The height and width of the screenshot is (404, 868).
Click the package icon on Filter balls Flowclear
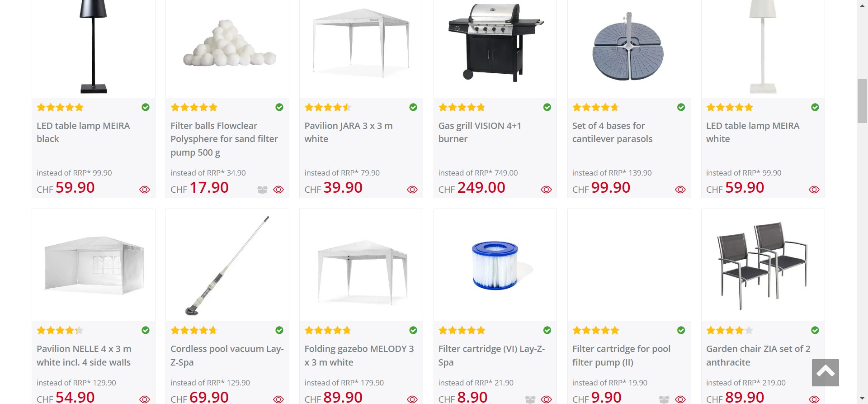coord(262,190)
